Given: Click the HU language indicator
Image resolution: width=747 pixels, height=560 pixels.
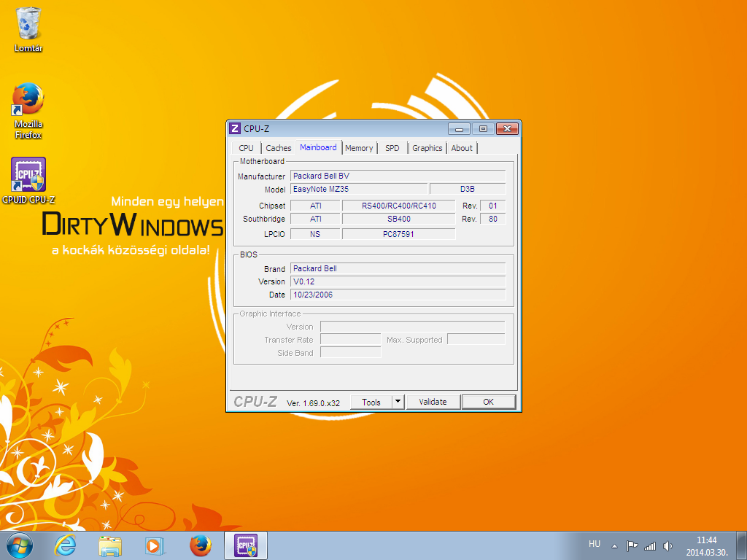Looking at the screenshot, I should click(594, 544).
